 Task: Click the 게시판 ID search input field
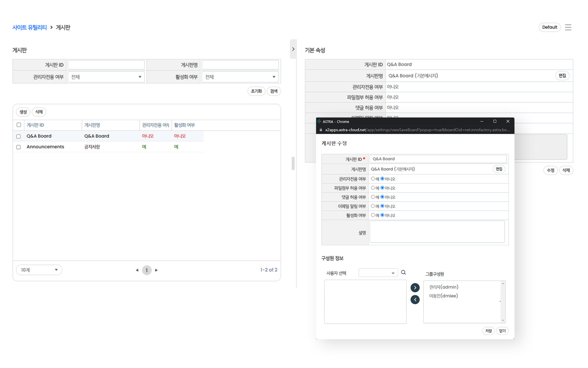(106, 65)
